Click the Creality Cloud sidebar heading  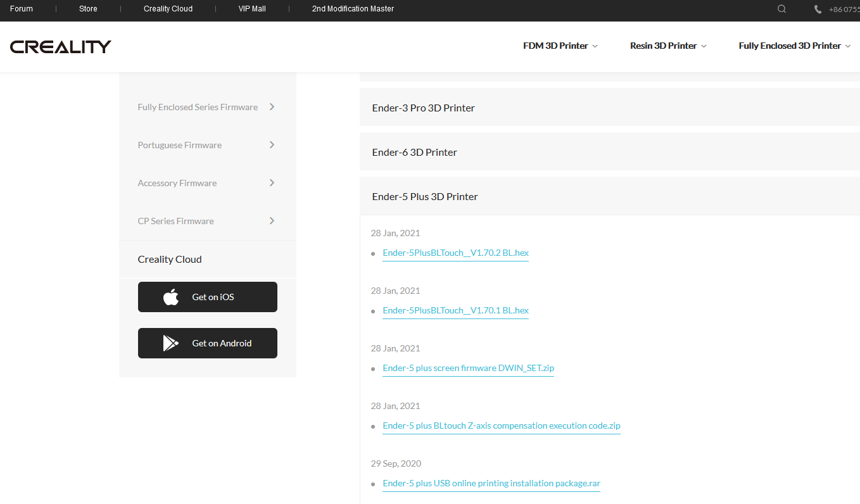point(170,259)
